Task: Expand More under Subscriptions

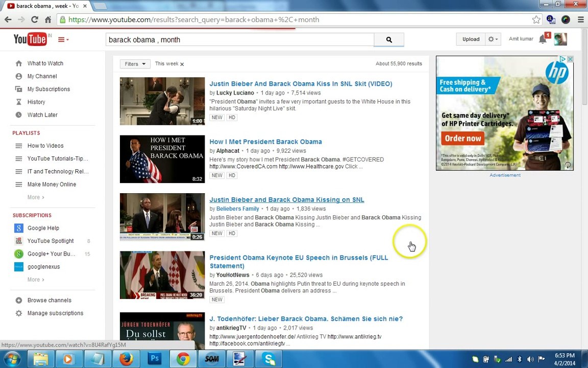Action: [x=36, y=280]
